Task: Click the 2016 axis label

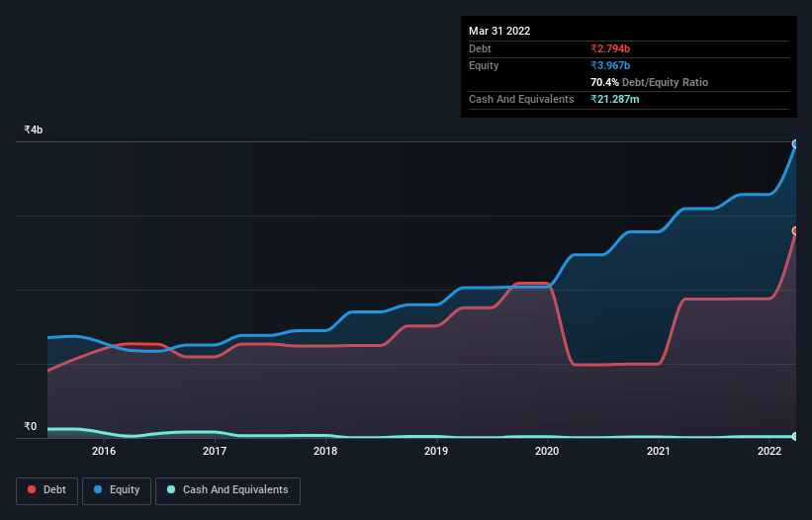Action: (x=104, y=451)
